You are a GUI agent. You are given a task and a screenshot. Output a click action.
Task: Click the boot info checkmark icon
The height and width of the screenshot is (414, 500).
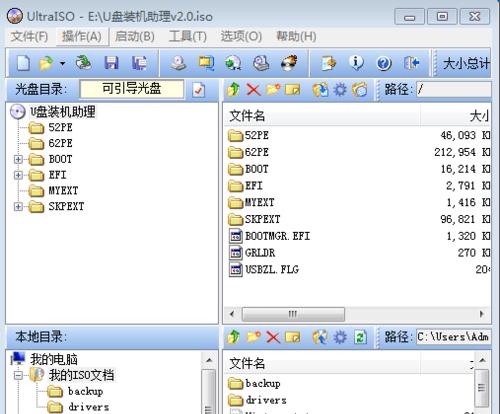199,89
